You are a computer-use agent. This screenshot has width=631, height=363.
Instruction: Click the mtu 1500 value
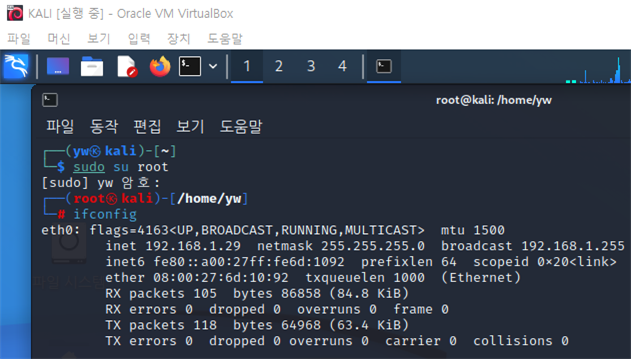(x=472, y=230)
